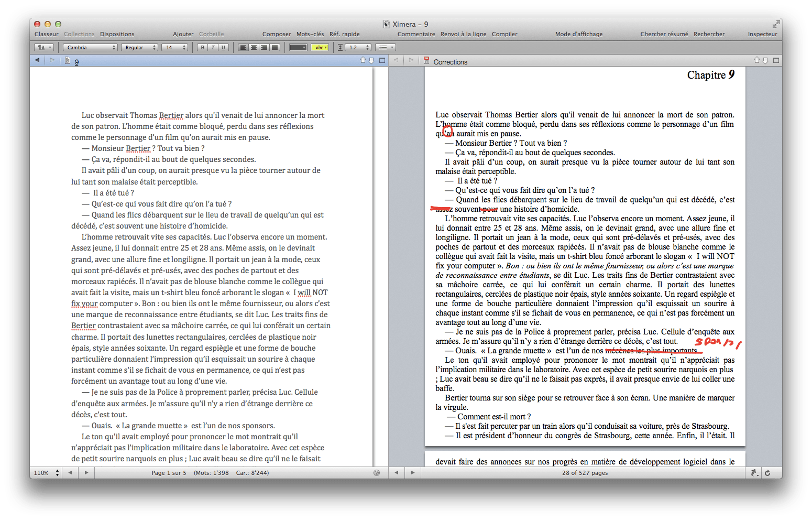Go back in left editor history
Screen dimensions: 812x520
click(37, 60)
